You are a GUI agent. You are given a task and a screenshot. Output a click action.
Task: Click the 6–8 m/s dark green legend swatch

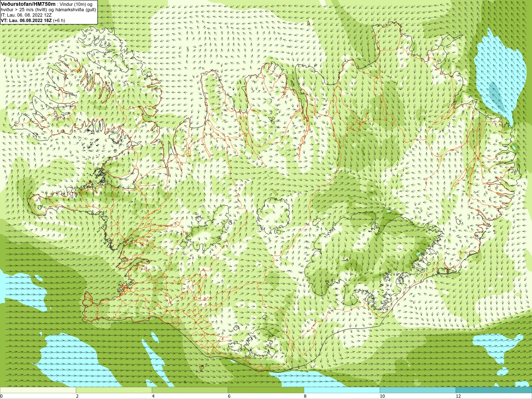(x=266, y=390)
